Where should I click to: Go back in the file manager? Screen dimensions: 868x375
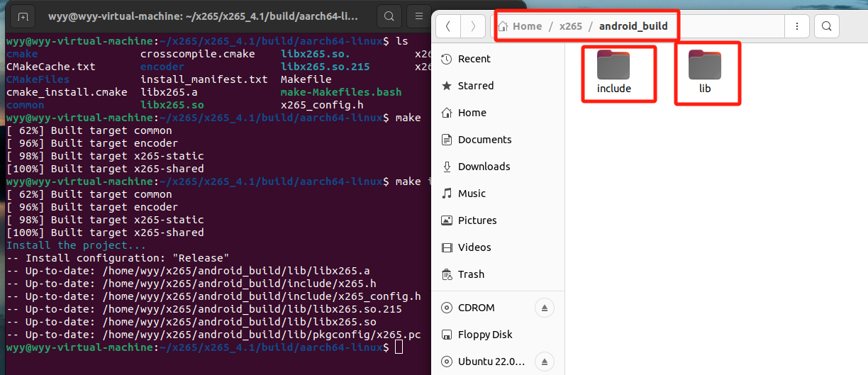click(448, 27)
